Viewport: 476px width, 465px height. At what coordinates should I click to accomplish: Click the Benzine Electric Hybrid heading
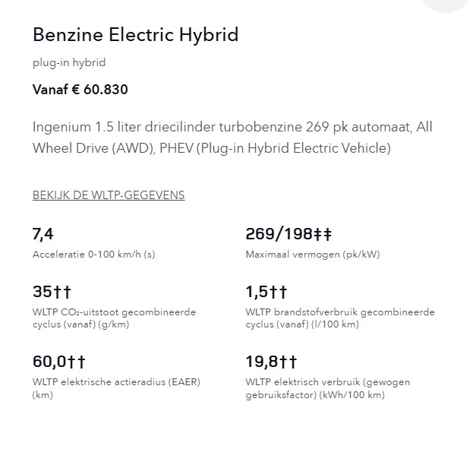coord(135,35)
